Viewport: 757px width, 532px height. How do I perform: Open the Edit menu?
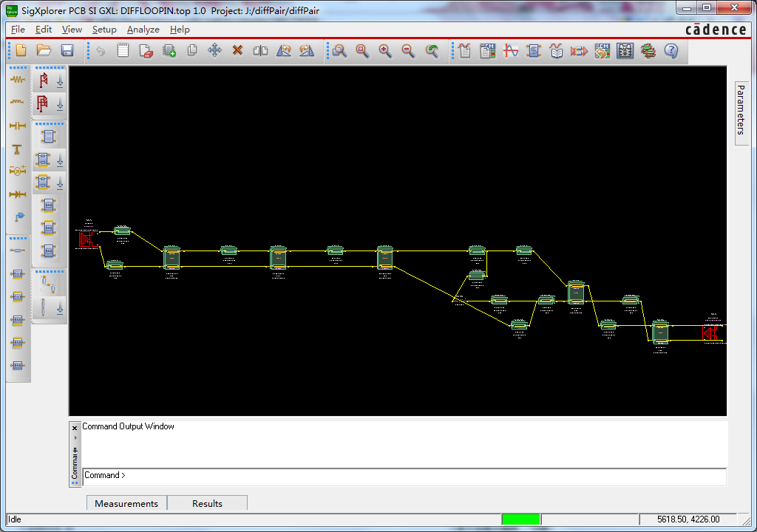(44, 30)
